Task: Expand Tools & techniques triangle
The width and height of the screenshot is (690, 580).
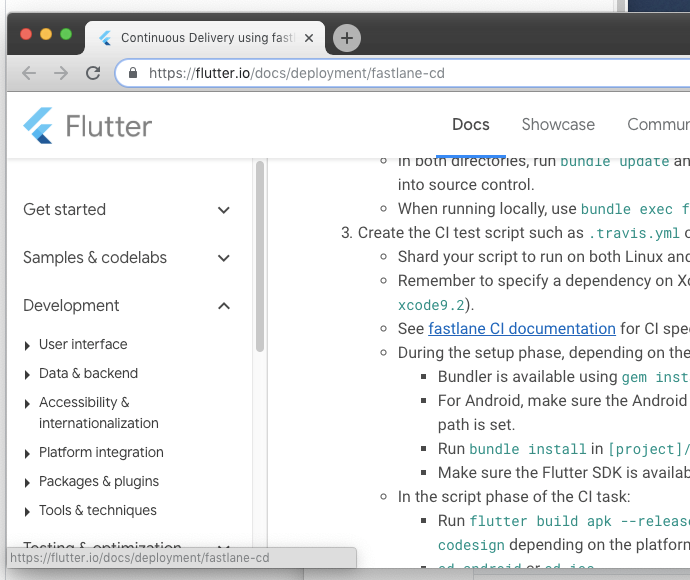Action: 27,511
